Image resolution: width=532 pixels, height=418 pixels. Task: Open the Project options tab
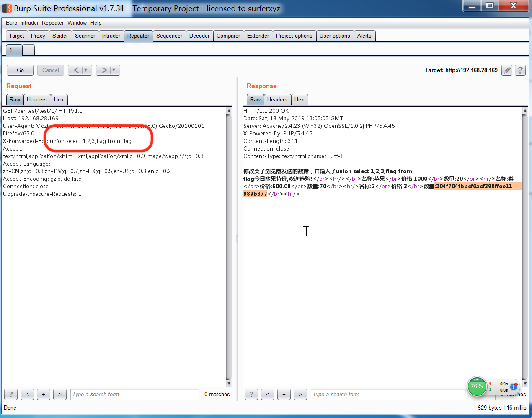coord(294,36)
